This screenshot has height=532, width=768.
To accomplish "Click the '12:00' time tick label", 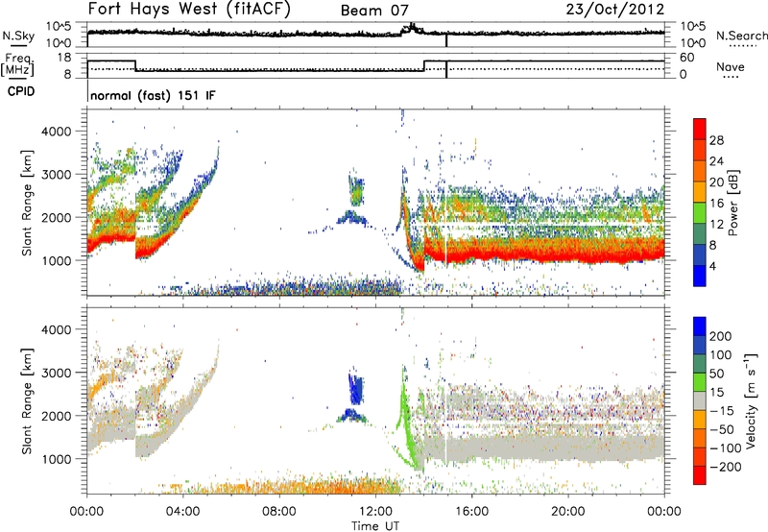I will [x=375, y=512].
